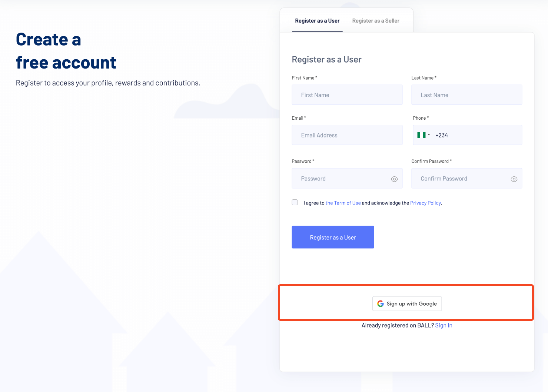Image resolution: width=548 pixels, height=392 pixels.
Task: View the Privacy Policy
Action: click(x=425, y=203)
